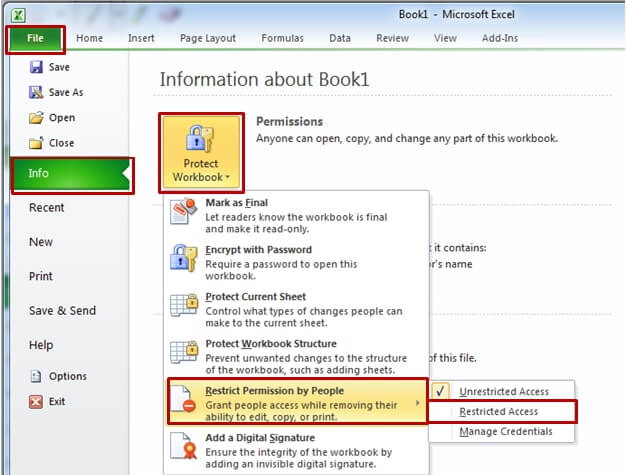Open the Print section

(41, 276)
